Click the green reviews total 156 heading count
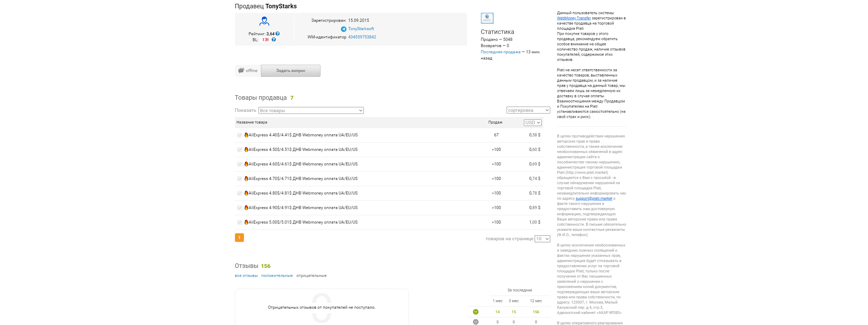Viewport: 868px width, 325px height. 265,266
